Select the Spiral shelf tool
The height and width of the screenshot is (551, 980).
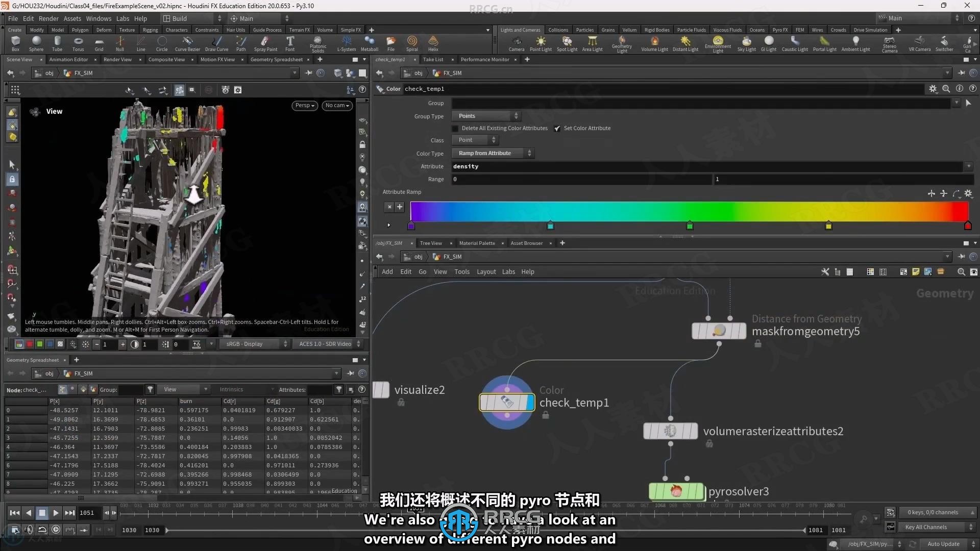[x=412, y=44]
